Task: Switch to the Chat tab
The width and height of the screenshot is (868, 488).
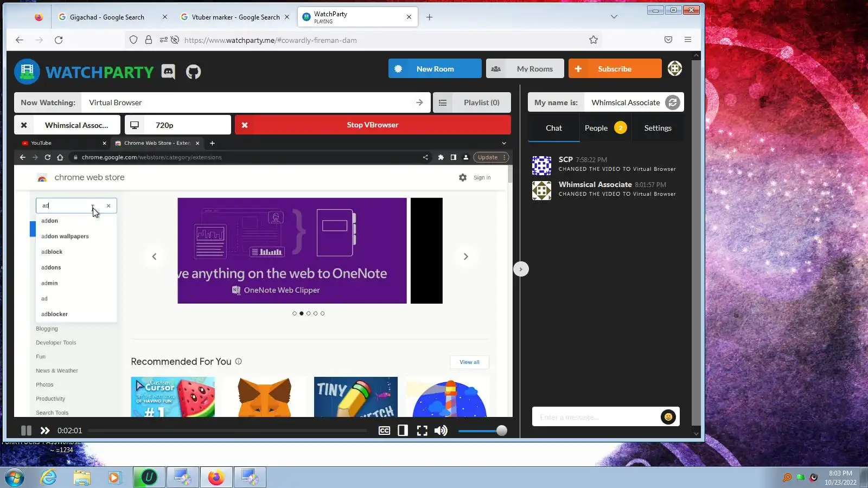Action: click(x=554, y=128)
